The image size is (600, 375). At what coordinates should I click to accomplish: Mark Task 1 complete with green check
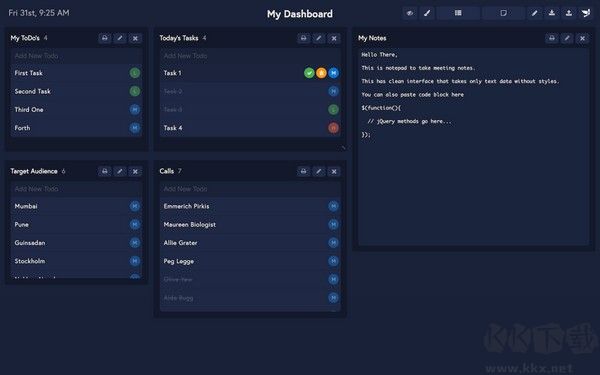click(309, 73)
